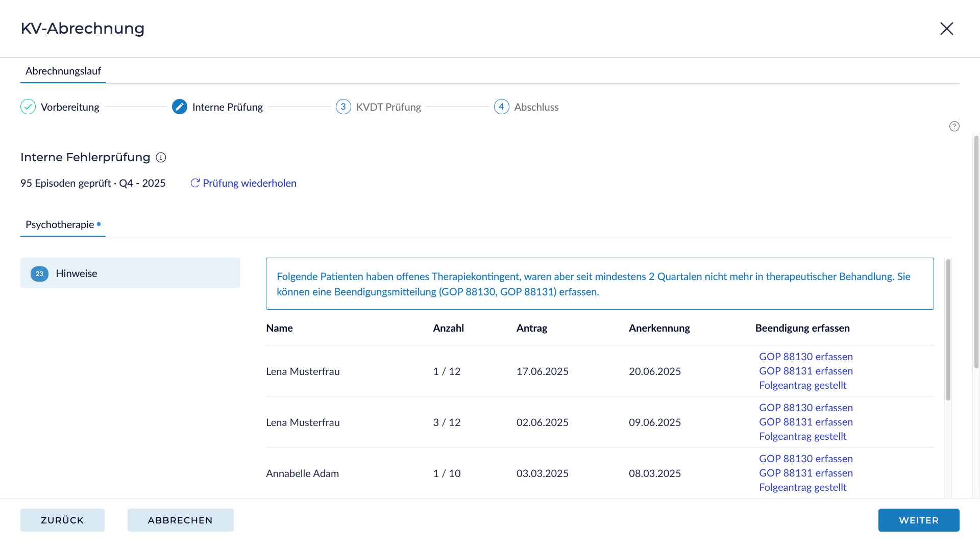Click the refresh icon for Prüfung wiederholen
The width and height of the screenshot is (980, 551).
pos(195,183)
